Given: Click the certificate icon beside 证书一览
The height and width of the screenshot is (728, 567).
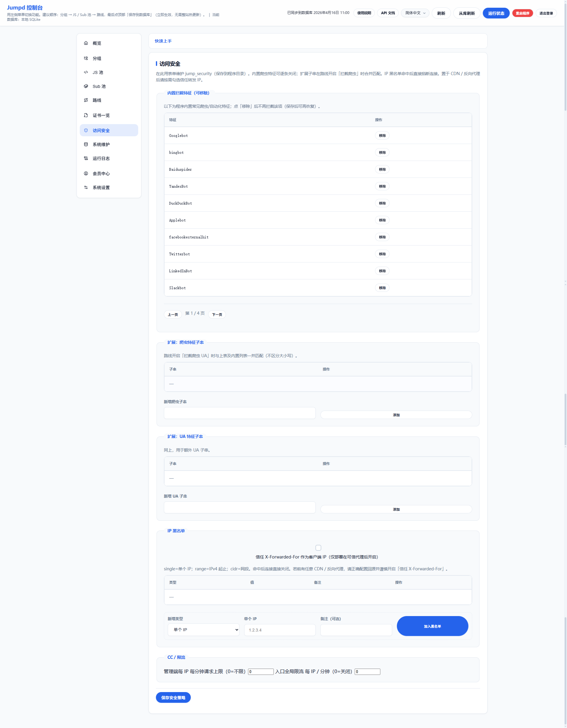Looking at the screenshot, I should point(86,115).
